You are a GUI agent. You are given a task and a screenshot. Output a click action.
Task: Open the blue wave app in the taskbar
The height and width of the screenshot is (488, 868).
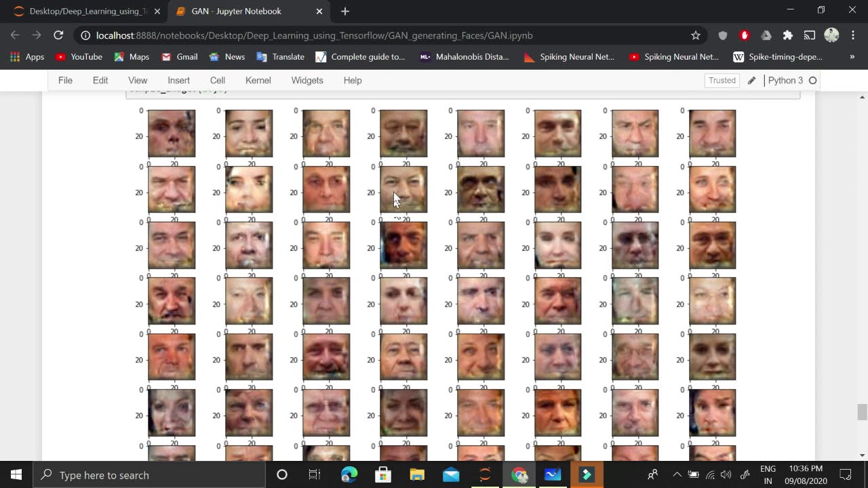(x=553, y=474)
